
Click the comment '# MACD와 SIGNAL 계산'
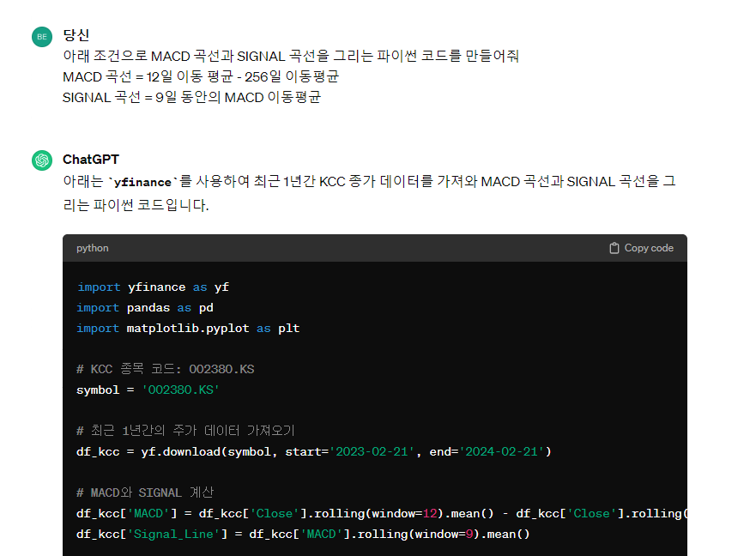point(145,493)
